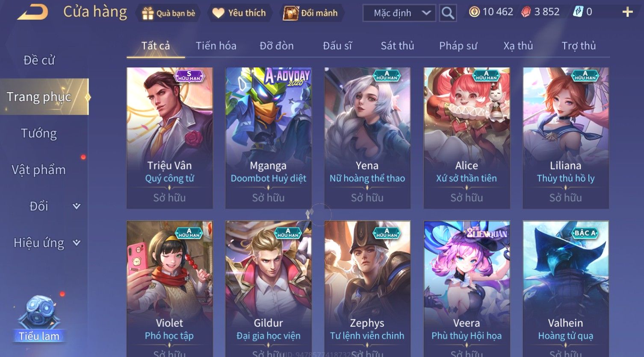
Task: Select the Pháp sư tab
Action: (x=458, y=46)
